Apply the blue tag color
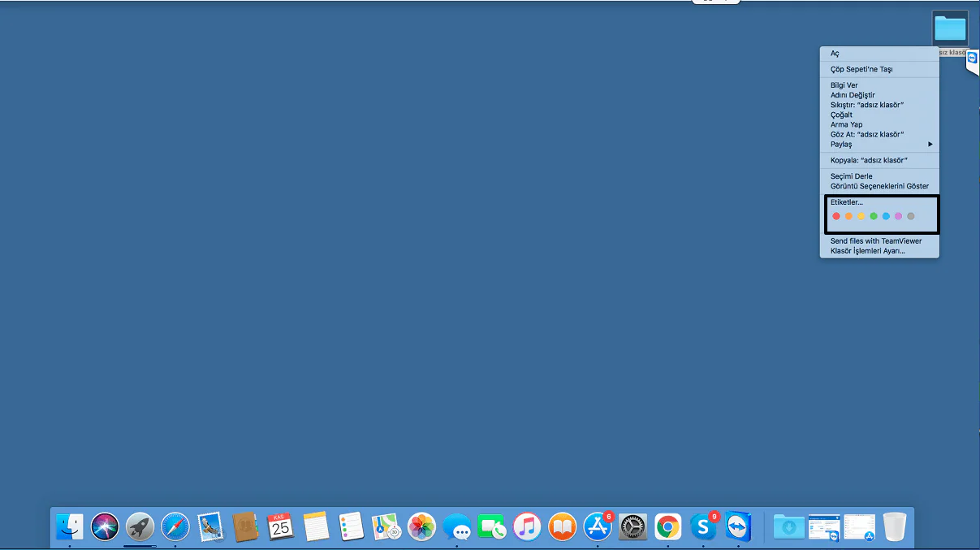Viewport: 980px width, 550px height. coord(886,216)
